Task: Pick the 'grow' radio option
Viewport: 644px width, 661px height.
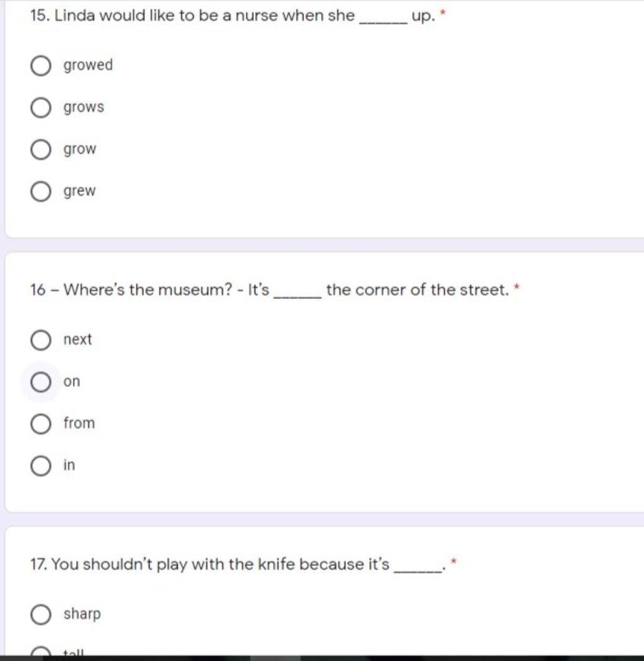Action: click(x=41, y=150)
